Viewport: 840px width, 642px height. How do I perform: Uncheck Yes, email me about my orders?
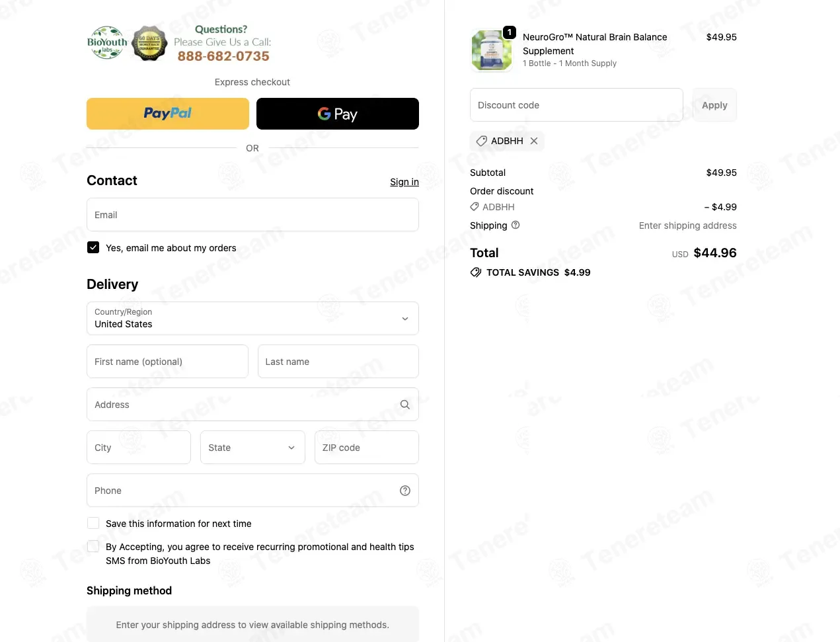point(93,247)
